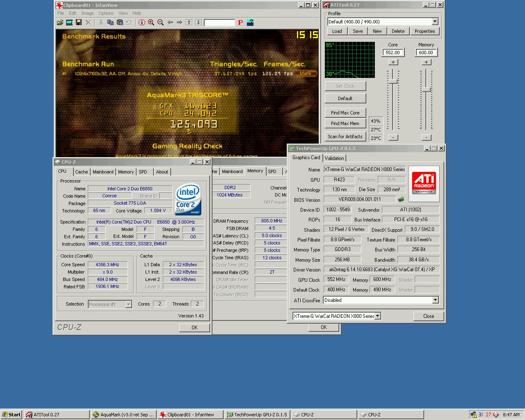Click the Save profile button in ATITool

358,31
